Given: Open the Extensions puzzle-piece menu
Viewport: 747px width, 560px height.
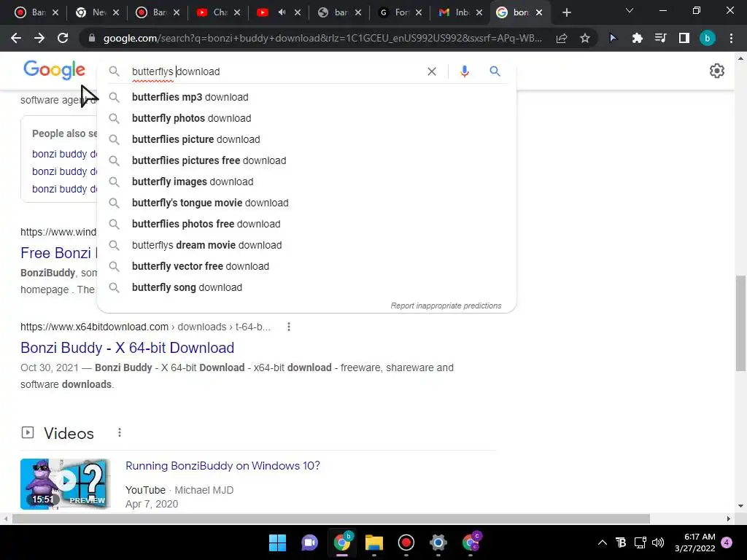Looking at the screenshot, I should tap(637, 38).
